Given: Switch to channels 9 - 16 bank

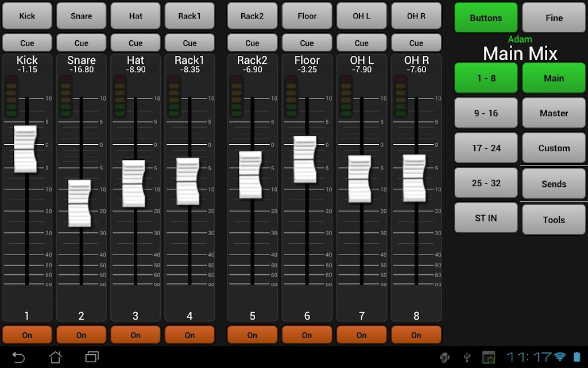Looking at the screenshot, I should point(486,113).
